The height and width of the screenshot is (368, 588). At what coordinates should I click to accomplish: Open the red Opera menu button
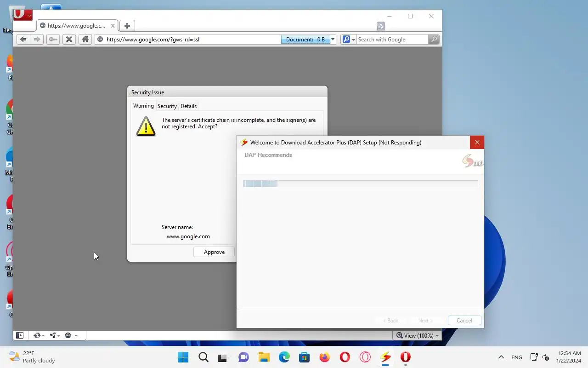tap(23, 15)
